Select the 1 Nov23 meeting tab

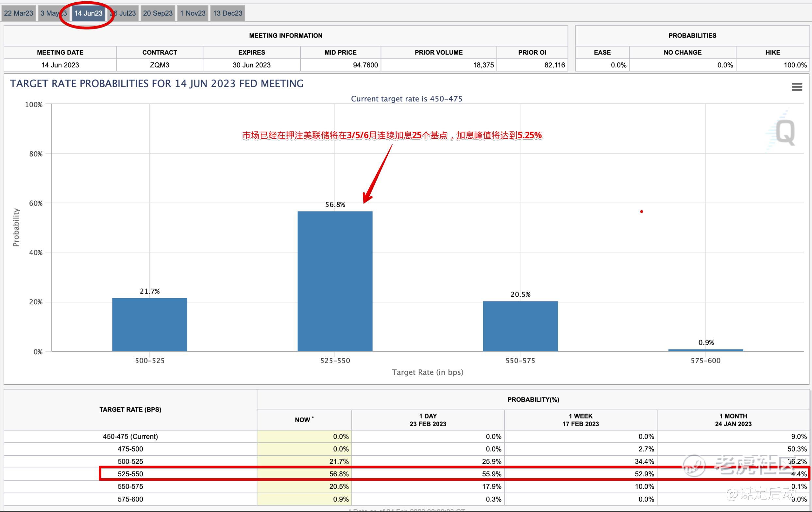193,13
